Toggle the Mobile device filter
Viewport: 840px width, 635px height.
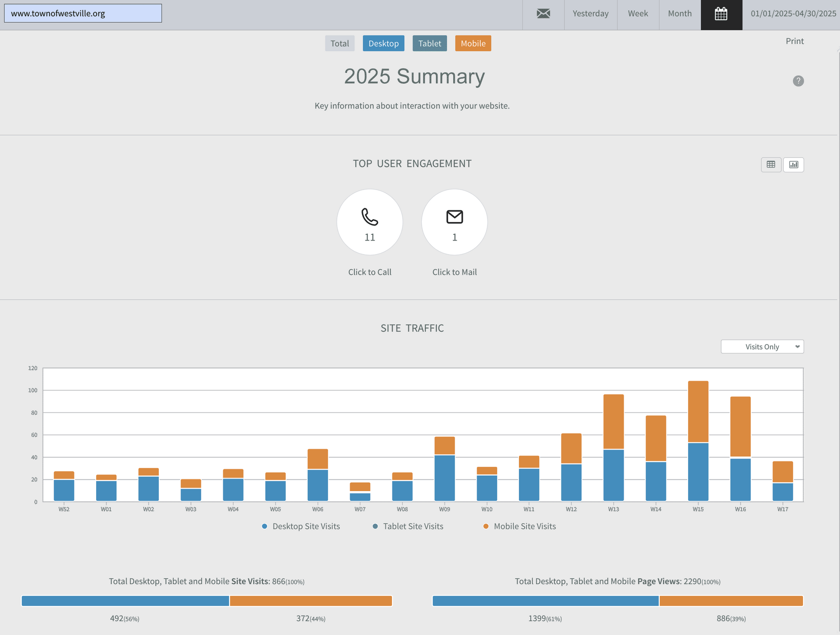[472, 43]
